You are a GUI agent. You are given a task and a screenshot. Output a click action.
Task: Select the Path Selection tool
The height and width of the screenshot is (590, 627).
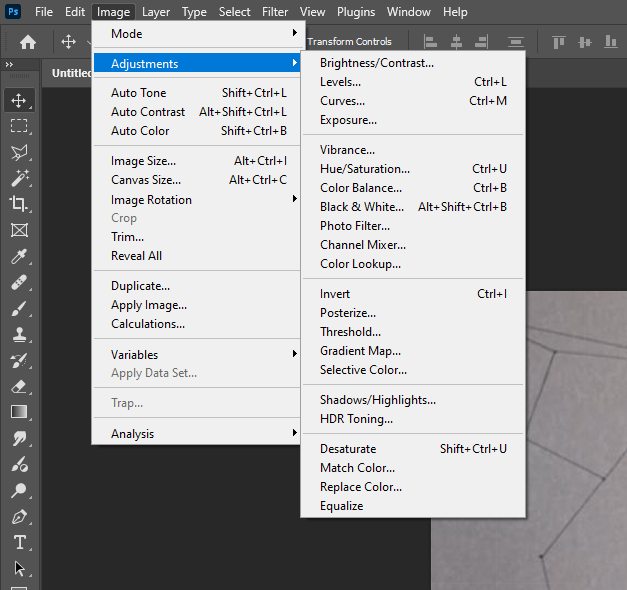[19, 568]
